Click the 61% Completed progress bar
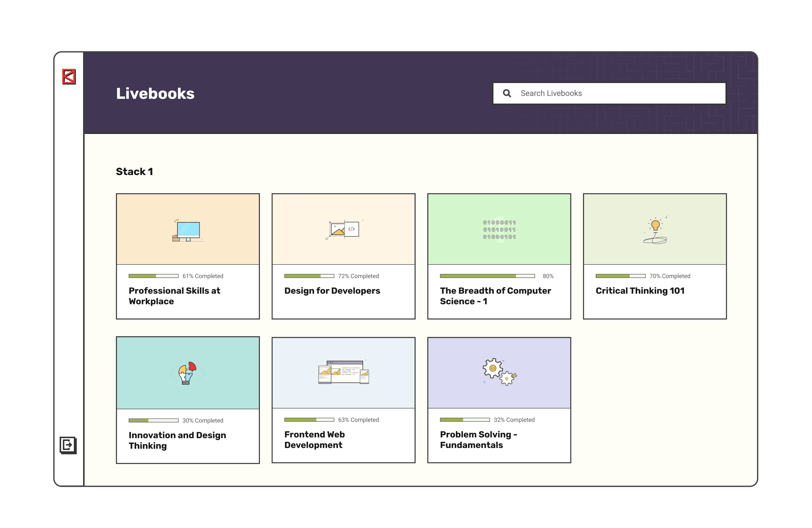 pos(154,276)
